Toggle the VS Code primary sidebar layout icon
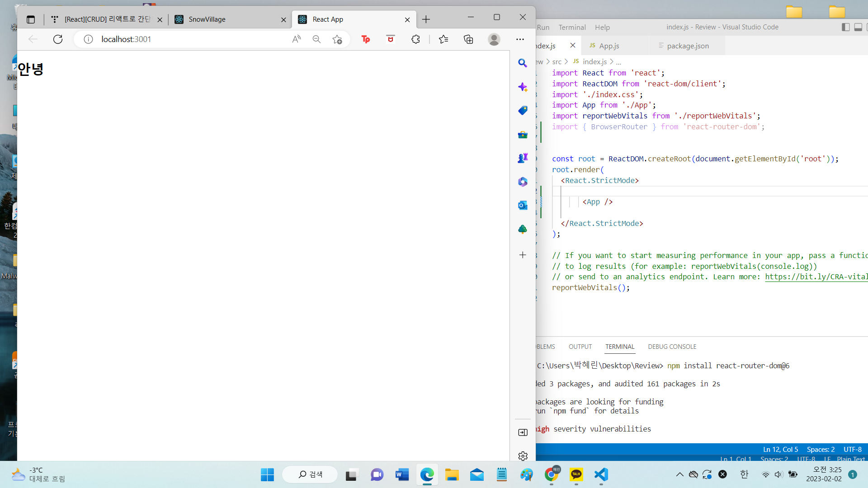The height and width of the screenshot is (488, 868). 845,27
